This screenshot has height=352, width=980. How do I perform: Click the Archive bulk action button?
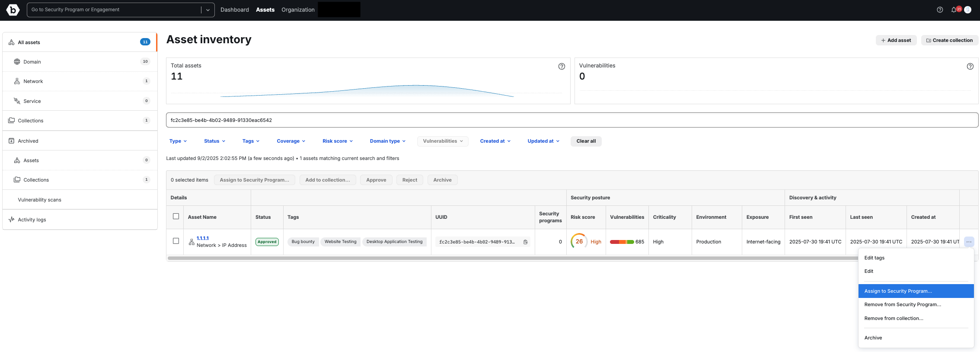tap(442, 180)
